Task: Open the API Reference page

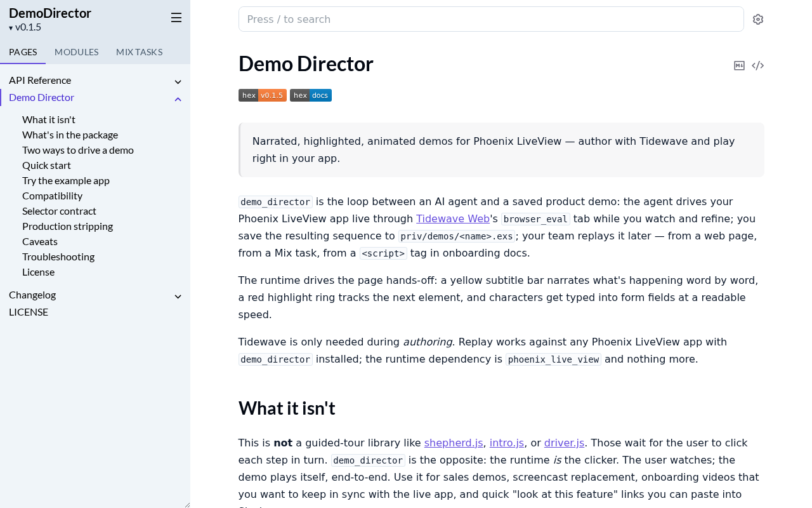Action: coord(40,80)
